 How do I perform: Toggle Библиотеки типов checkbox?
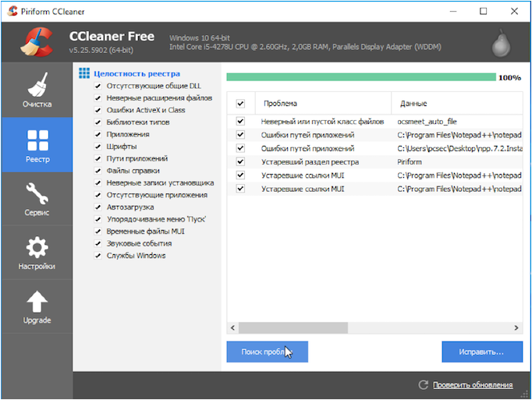tap(98, 122)
